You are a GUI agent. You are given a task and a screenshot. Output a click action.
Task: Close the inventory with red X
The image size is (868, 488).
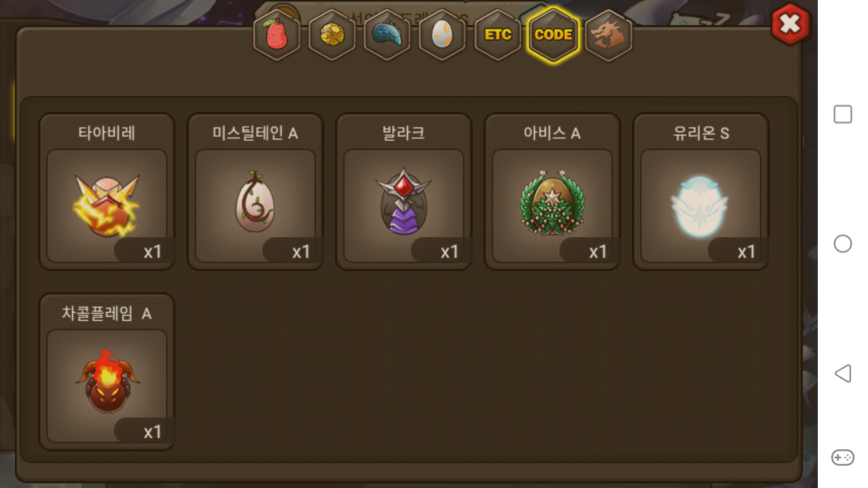pyautogui.click(x=790, y=24)
